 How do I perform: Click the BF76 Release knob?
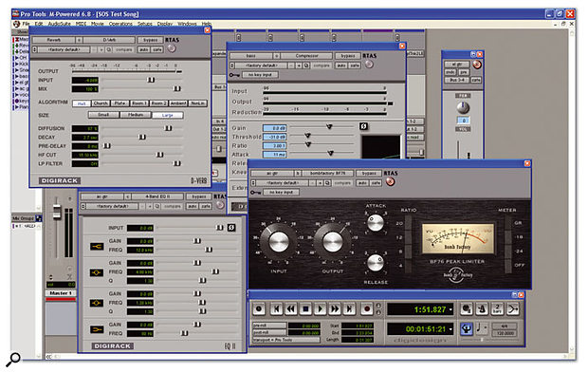click(x=376, y=263)
